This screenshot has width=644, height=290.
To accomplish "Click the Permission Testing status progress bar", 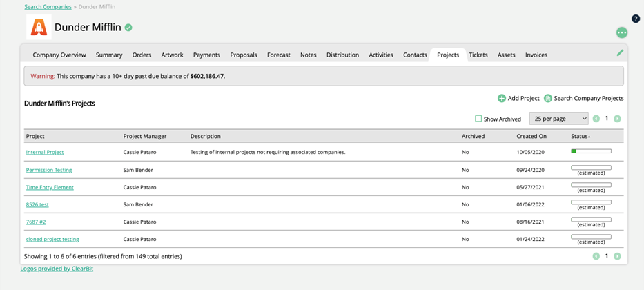I will [591, 167].
